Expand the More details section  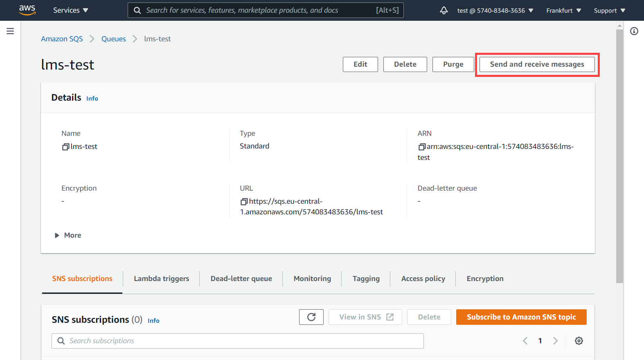68,235
